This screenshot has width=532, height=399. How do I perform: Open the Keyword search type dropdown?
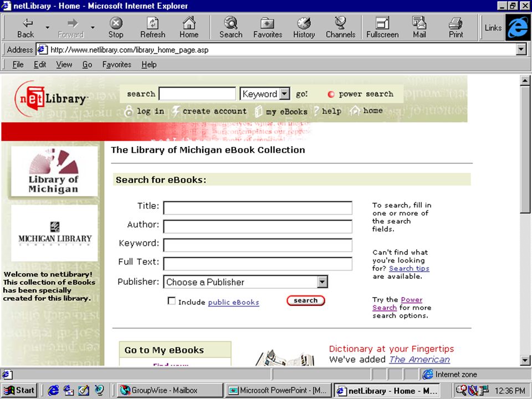(x=285, y=93)
